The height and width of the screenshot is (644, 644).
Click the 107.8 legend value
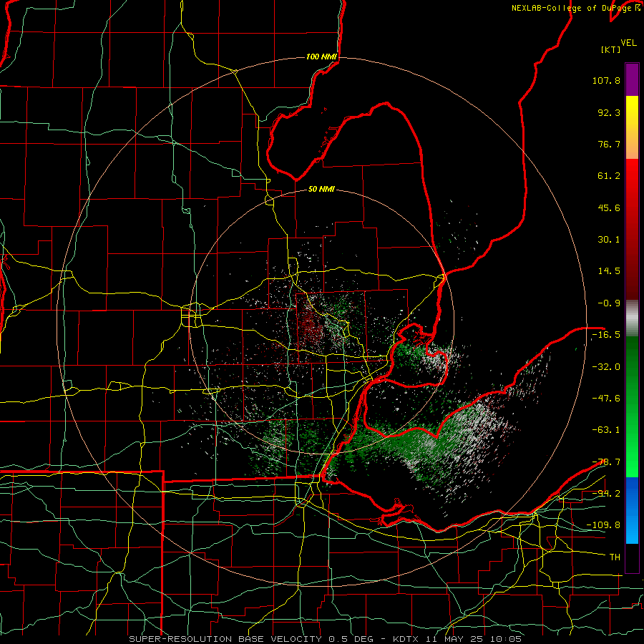point(606,80)
